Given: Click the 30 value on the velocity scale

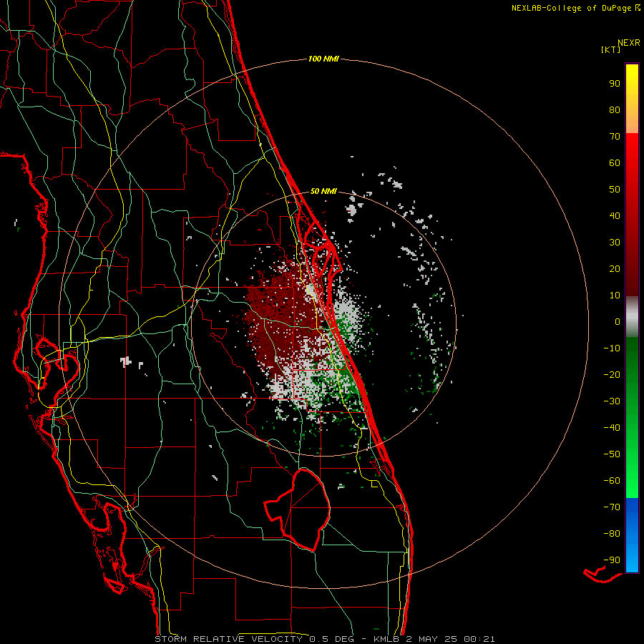Looking at the screenshot, I should [x=615, y=243].
